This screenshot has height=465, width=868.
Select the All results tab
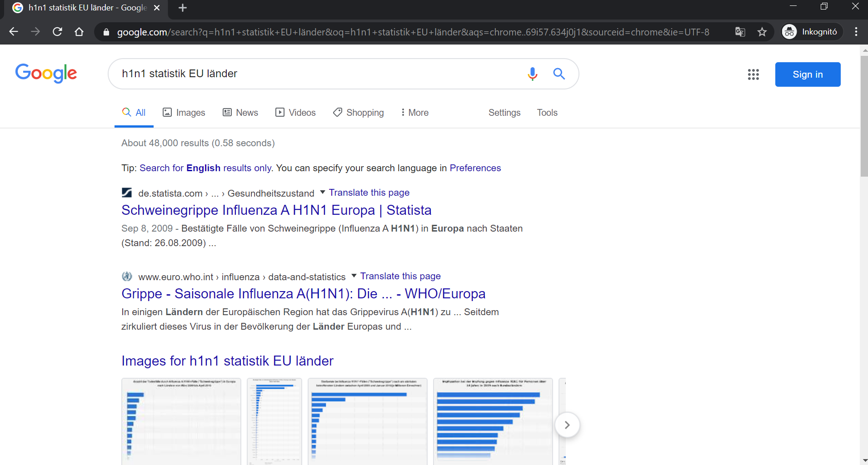tap(134, 113)
